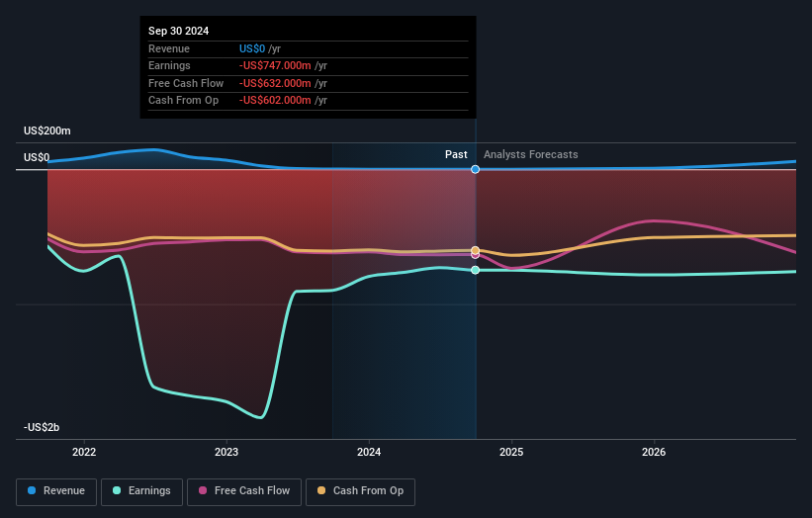Image resolution: width=812 pixels, height=518 pixels.
Task: Click the blue Revenue data point marker
Action: point(475,169)
